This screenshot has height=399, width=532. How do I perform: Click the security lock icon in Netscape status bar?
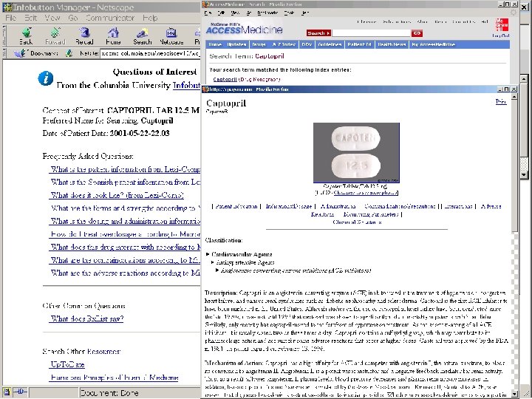(x=7, y=392)
